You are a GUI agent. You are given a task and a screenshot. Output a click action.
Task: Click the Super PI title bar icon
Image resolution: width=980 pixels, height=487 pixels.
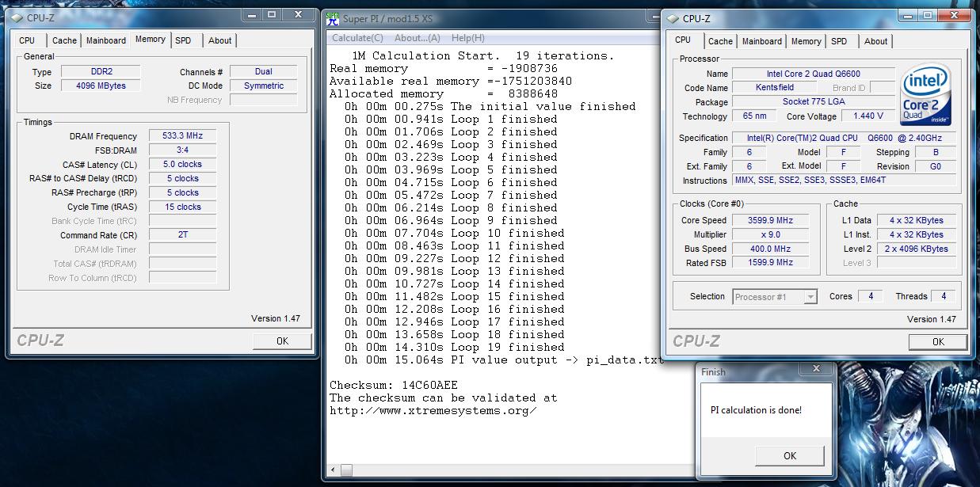(333, 19)
